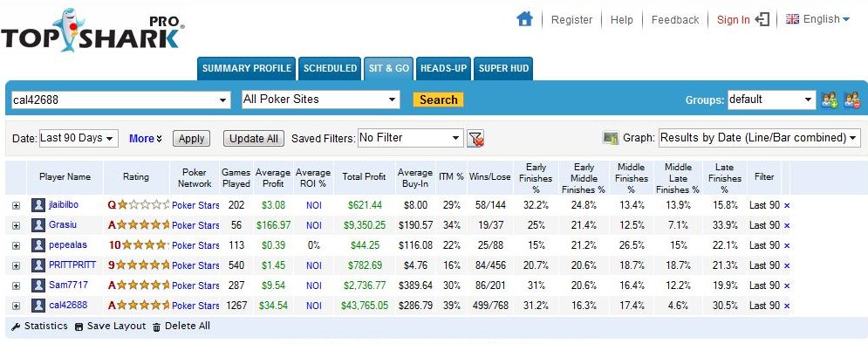Open the All Poker Sites dropdown

[x=320, y=100]
